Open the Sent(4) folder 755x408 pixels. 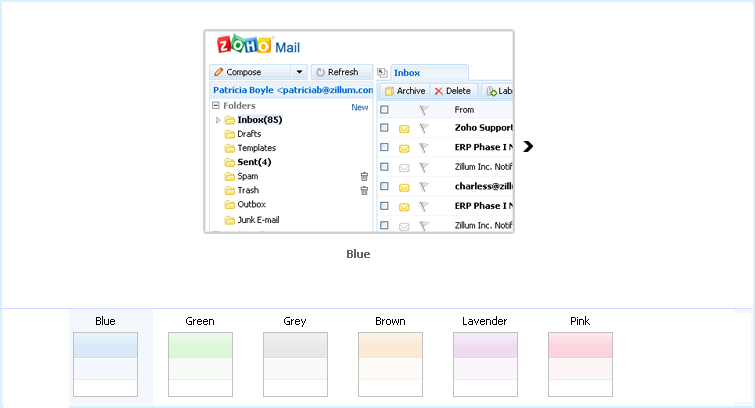pos(254,162)
